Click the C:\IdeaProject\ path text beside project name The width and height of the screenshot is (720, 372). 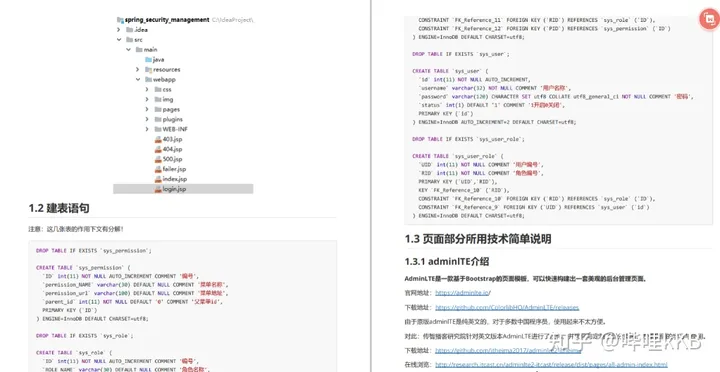click(233, 20)
